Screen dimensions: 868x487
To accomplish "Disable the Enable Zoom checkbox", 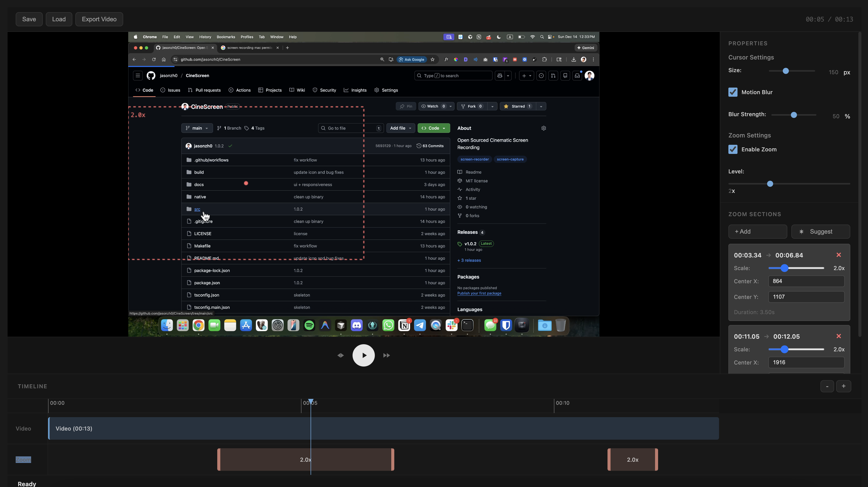I will (x=733, y=149).
